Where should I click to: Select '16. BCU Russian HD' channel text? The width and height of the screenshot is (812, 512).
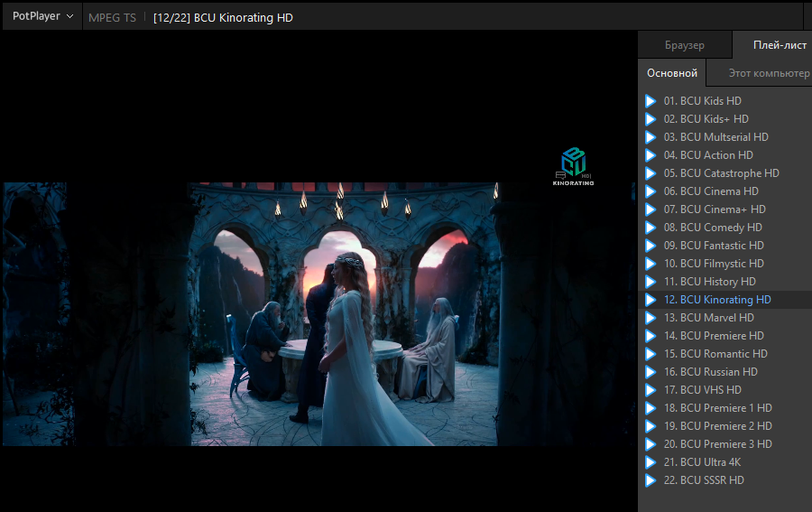click(x=711, y=372)
